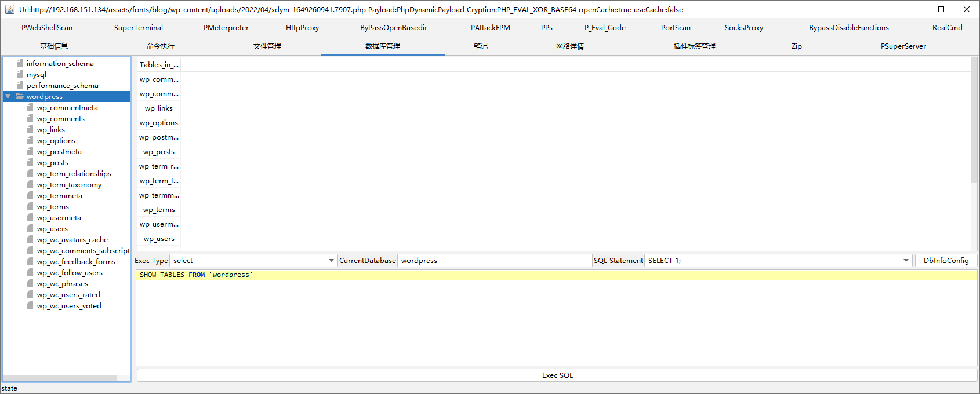Click the horizontal scrollbar under database tree
Screen dimensions: 980x394
click(x=60, y=378)
